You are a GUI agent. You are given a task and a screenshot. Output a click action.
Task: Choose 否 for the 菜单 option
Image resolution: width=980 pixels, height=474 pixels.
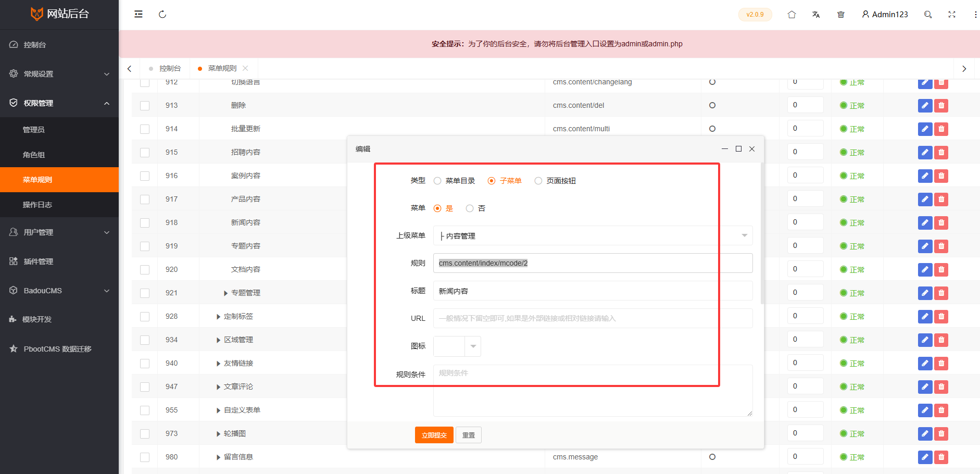coord(470,208)
